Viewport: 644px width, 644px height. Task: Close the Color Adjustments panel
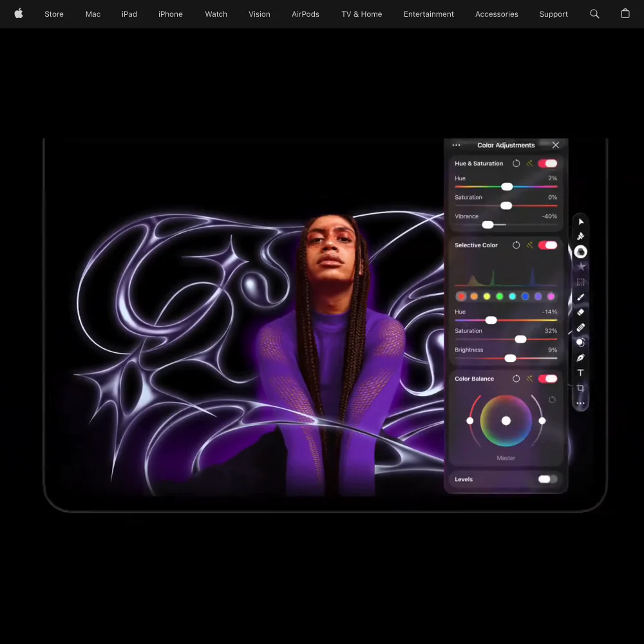[x=556, y=145]
